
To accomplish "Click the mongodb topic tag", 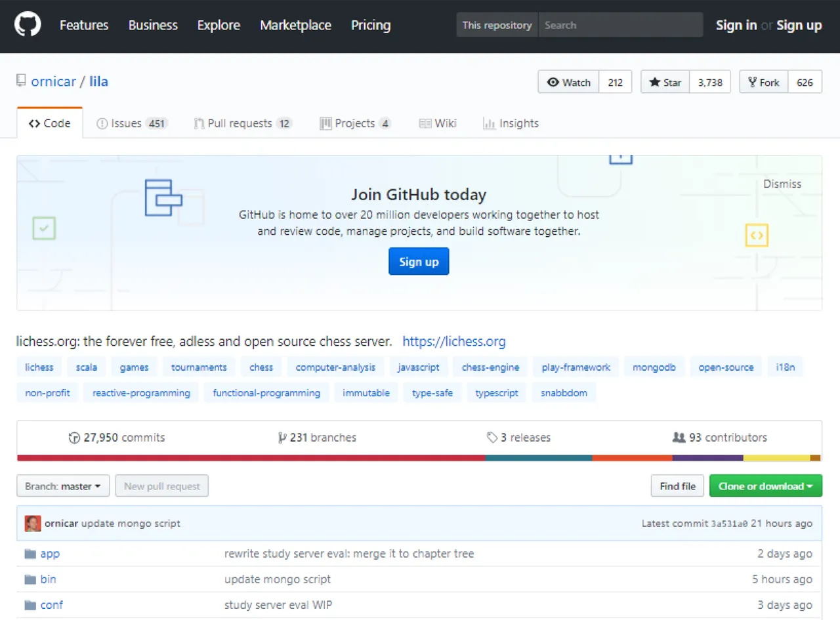I will coord(654,367).
